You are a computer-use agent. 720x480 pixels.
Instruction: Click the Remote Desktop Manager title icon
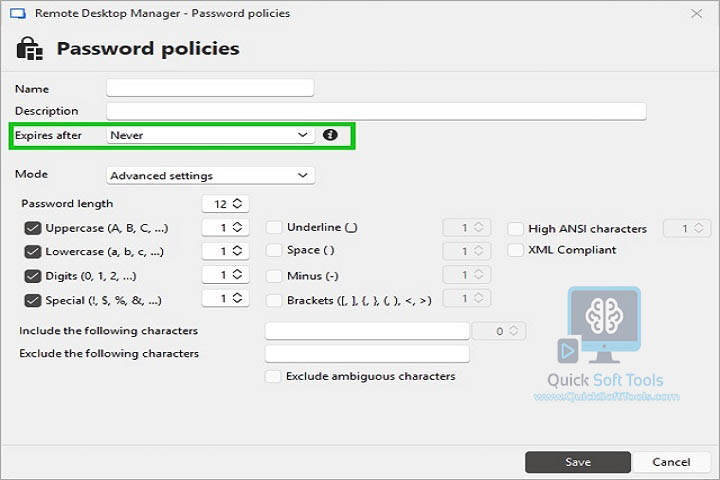click(x=18, y=13)
